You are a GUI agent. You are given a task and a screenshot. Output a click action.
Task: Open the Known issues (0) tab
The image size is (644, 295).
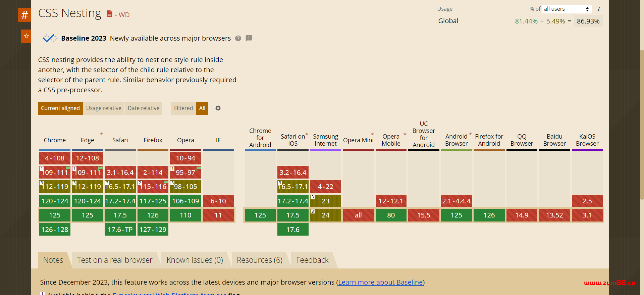tap(195, 260)
